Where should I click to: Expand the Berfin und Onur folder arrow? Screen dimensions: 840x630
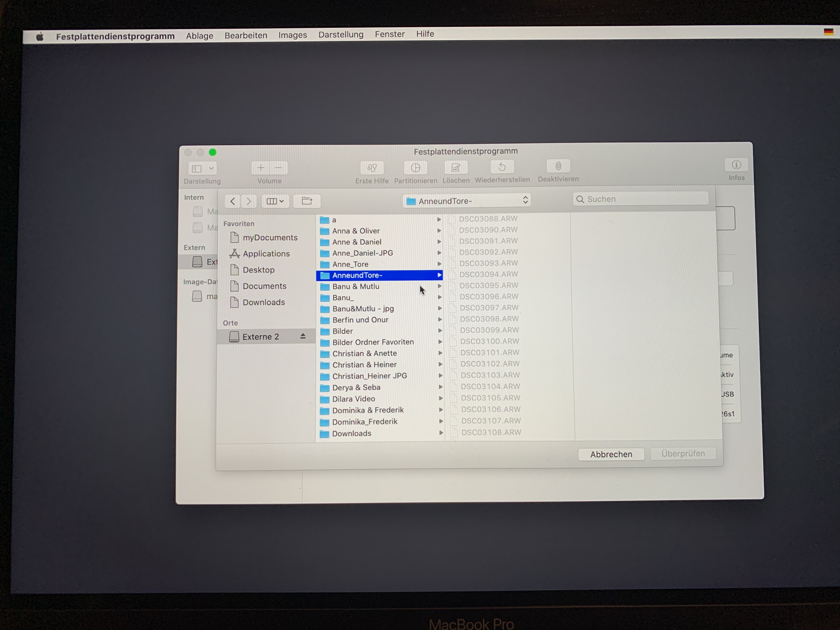[440, 320]
